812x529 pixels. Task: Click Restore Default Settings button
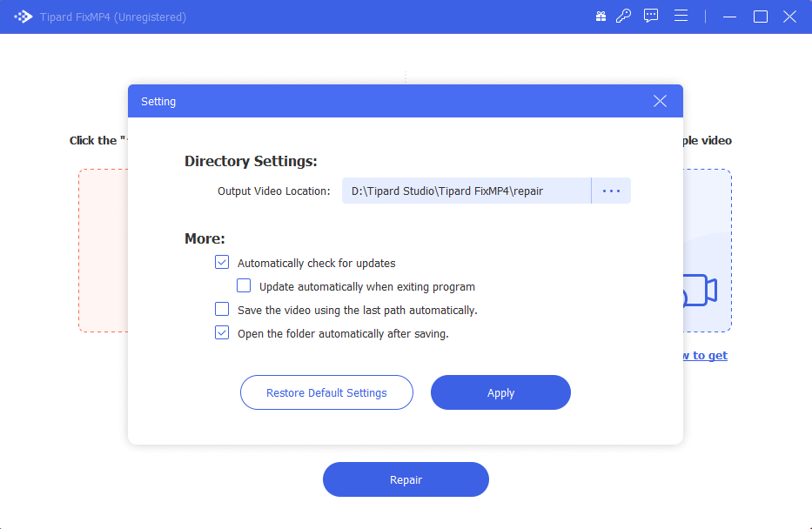(x=326, y=393)
